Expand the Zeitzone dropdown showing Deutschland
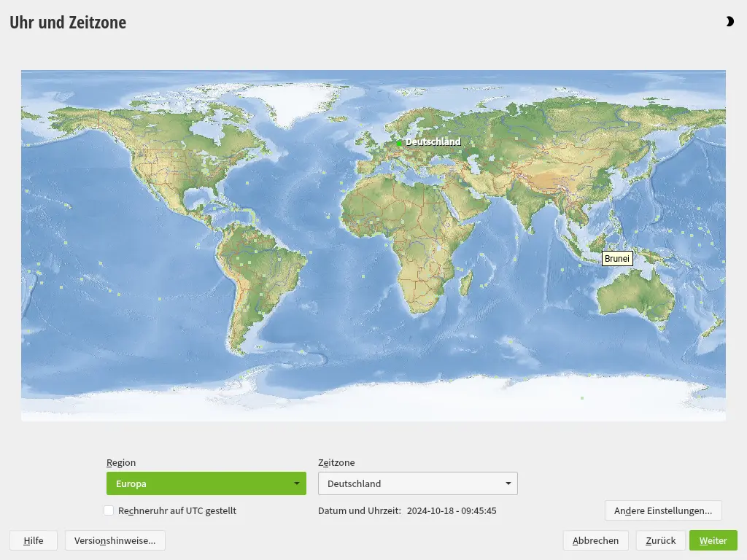 (x=417, y=483)
